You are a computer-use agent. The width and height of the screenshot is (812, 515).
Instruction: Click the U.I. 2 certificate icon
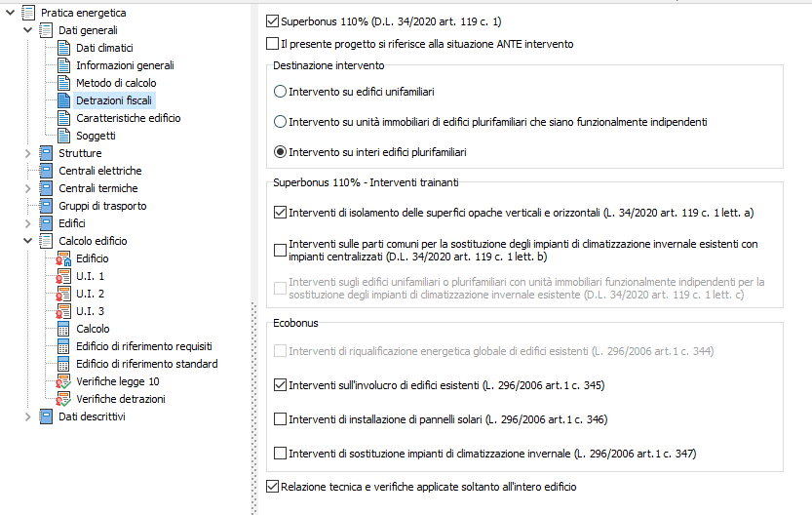point(63,294)
